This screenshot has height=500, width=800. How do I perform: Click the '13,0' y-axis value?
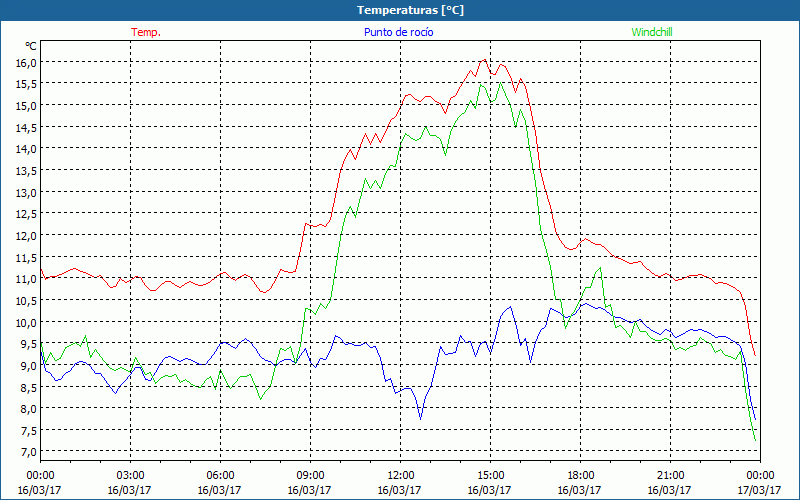26,193
